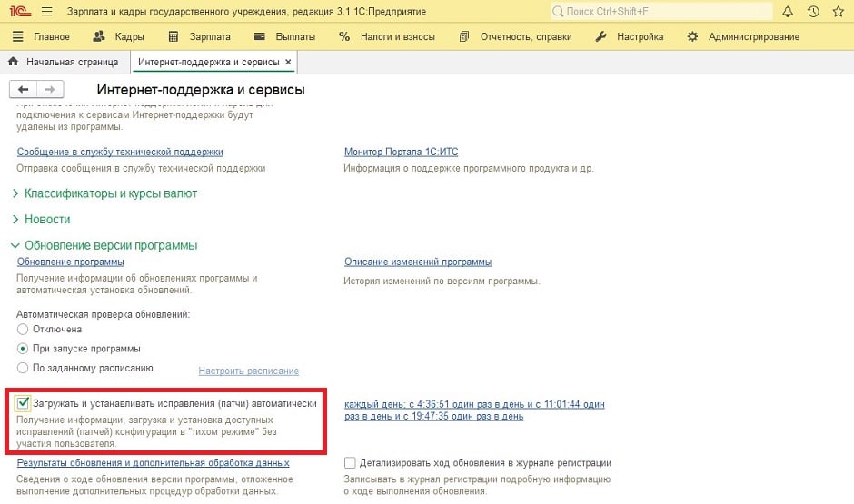Open history clock icon

coord(813,12)
